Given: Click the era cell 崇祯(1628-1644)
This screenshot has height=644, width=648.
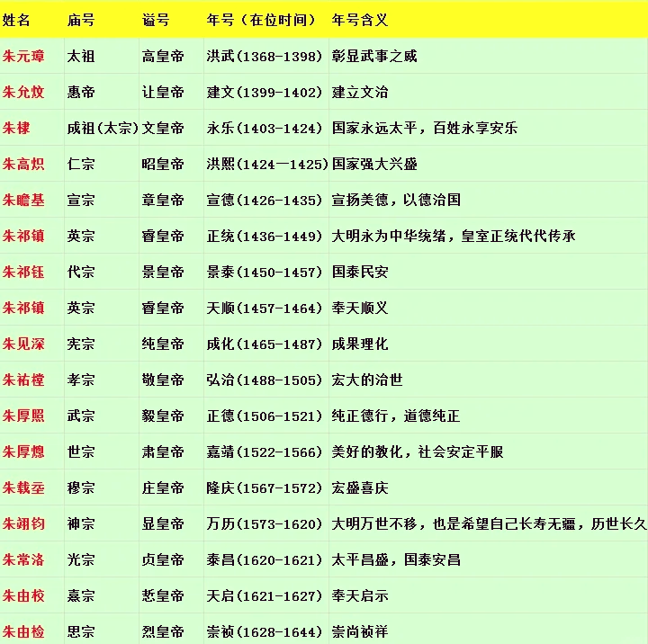Looking at the screenshot, I should [264, 631].
